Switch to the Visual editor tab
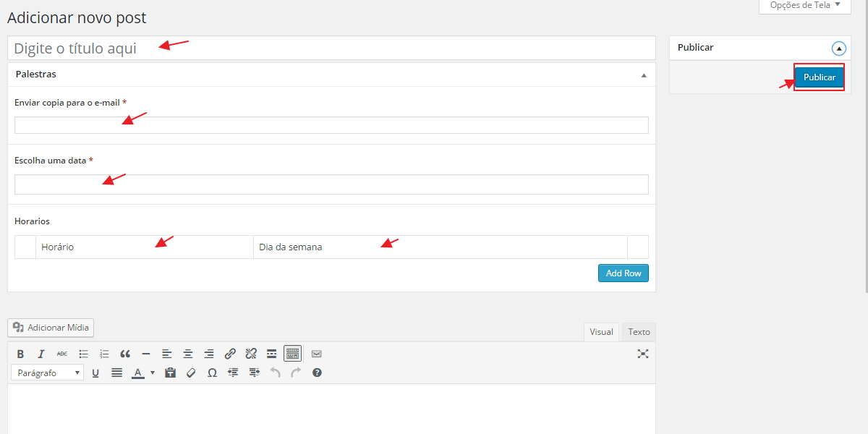868x434 pixels. 601,332
